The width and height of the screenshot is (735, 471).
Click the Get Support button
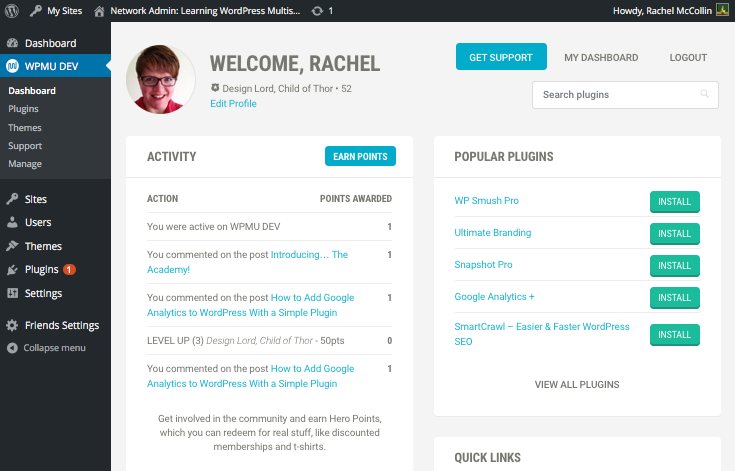501,57
